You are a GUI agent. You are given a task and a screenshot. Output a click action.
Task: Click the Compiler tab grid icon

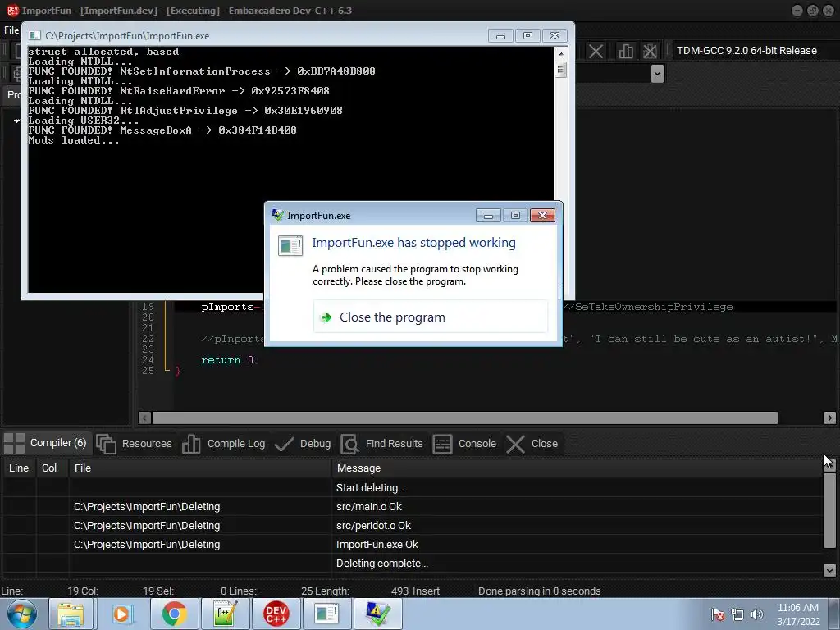[x=14, y=444]
